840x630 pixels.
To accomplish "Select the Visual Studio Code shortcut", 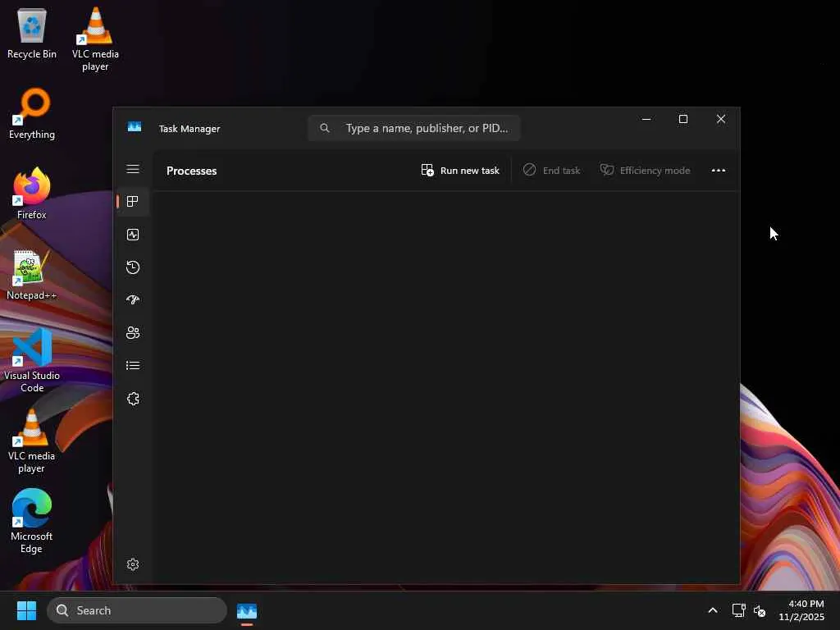I will [32, 360].
